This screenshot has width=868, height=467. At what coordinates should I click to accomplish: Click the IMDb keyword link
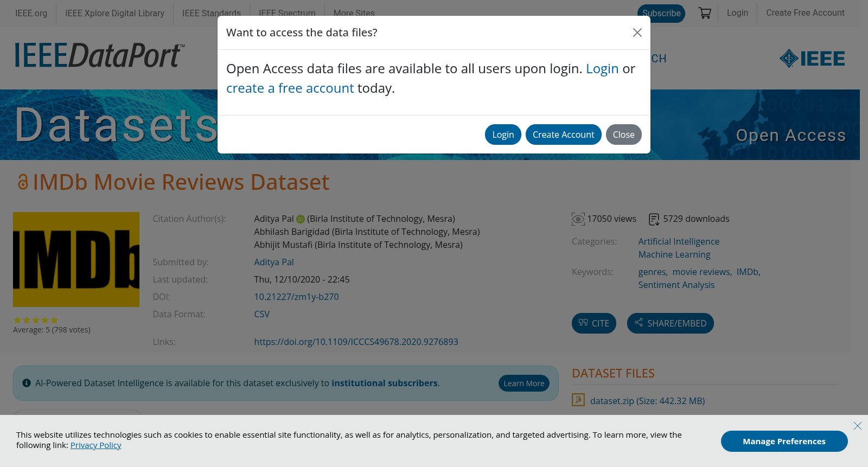(x=748, y=272)
